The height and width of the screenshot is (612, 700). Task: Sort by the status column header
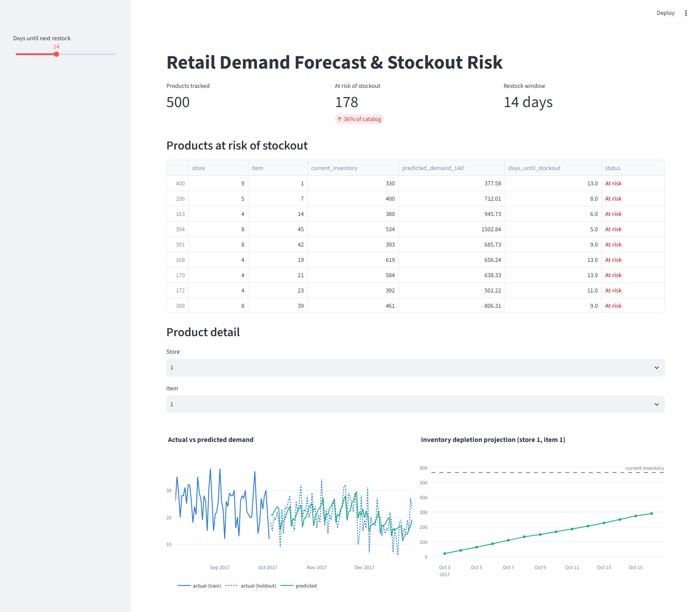[x=633, y=168]
